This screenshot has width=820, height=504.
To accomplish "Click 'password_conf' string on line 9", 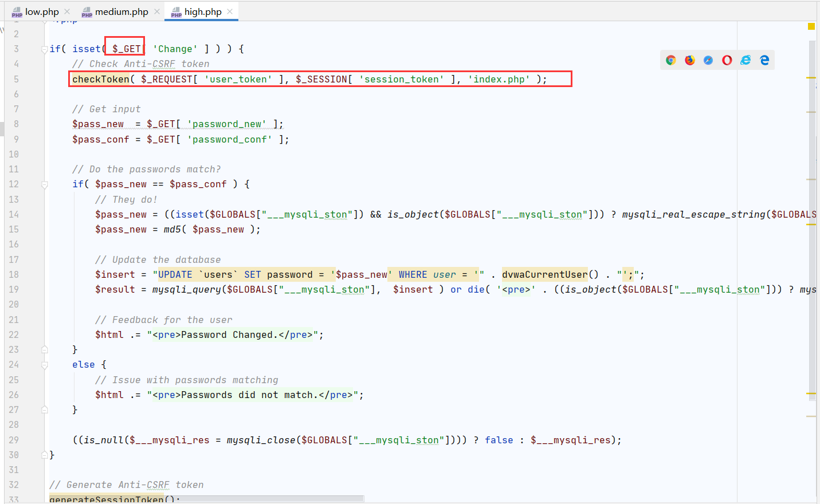I will coord(230,140).
